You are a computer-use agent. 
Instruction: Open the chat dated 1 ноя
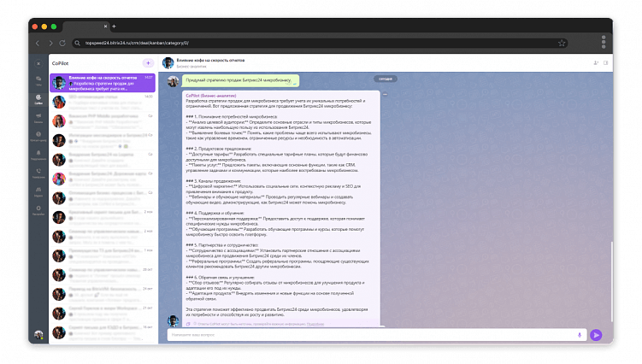[x=103, y=255]
